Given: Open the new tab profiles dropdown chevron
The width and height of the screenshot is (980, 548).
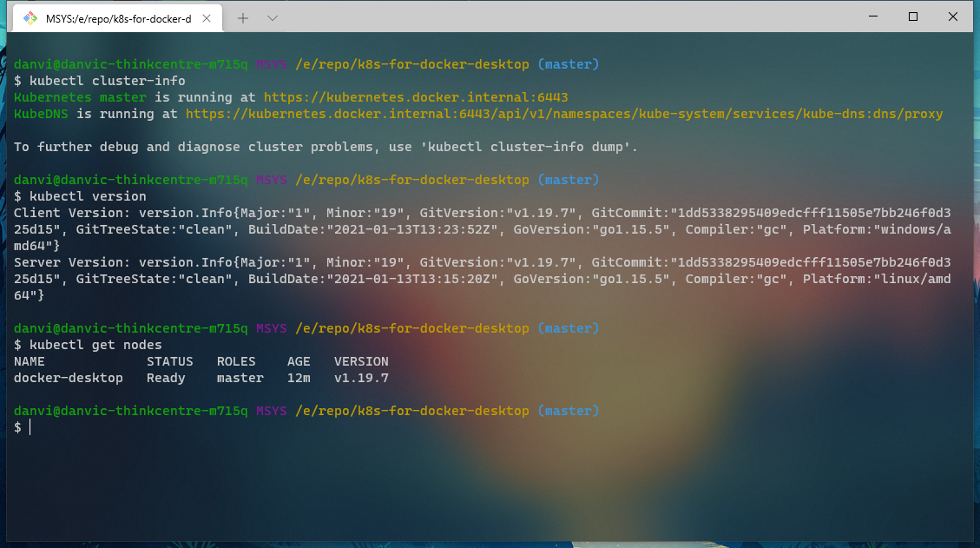Looking at the screenshot, I should point(272,18).
